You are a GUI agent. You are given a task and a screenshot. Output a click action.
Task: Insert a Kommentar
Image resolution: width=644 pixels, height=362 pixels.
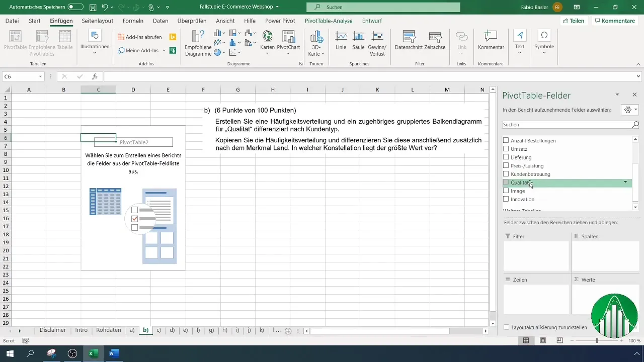point(491,40)
